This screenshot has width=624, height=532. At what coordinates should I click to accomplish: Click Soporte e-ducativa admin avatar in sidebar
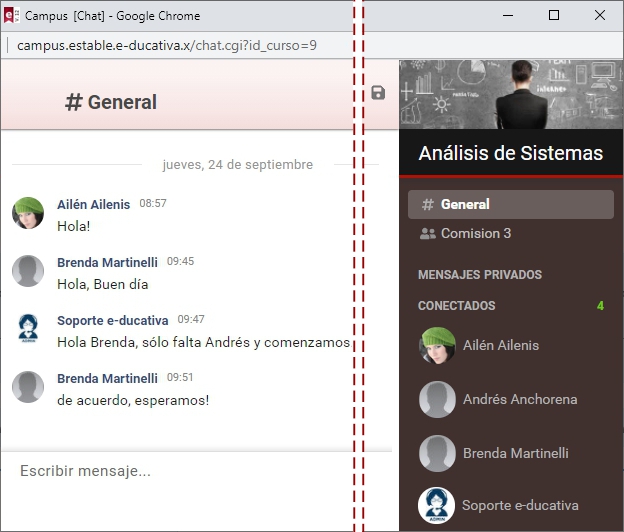[x=437, y=505]
